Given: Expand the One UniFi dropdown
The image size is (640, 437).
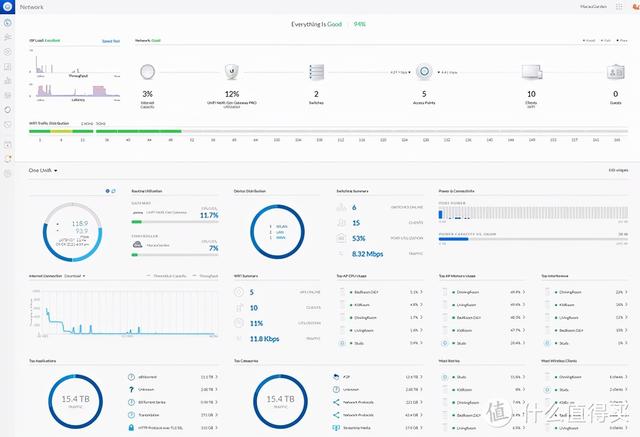Looking at the screenshot, I should click(43, 171).
